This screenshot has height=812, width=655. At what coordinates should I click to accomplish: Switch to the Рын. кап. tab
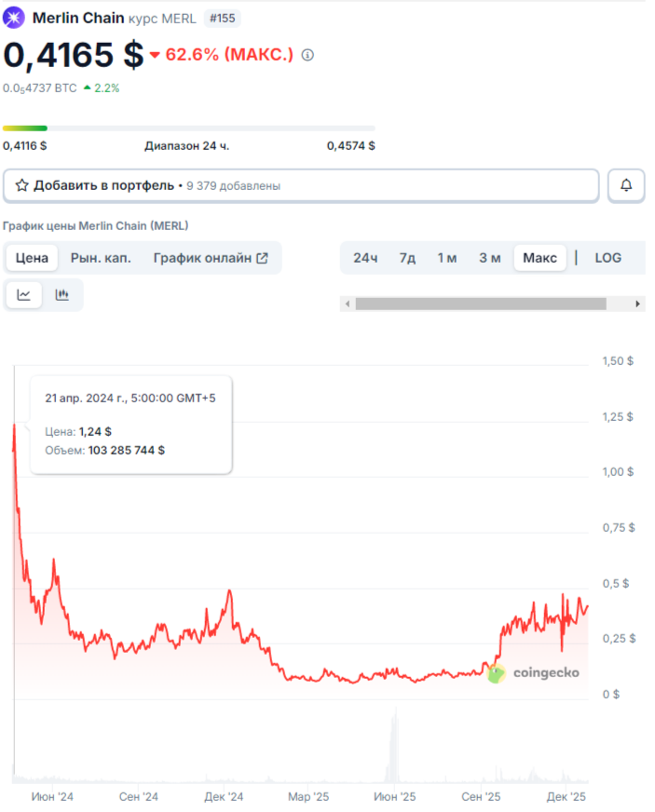coord(101,258)
